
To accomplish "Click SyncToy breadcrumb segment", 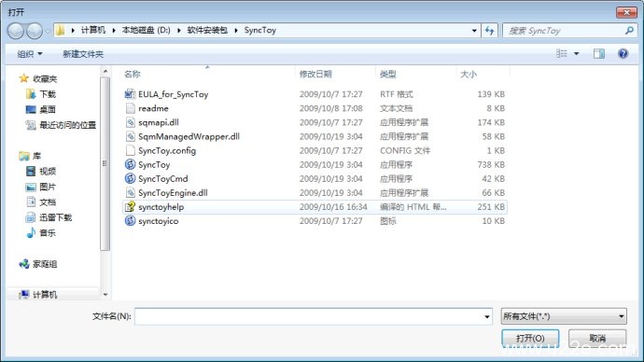I will (260, 30).
